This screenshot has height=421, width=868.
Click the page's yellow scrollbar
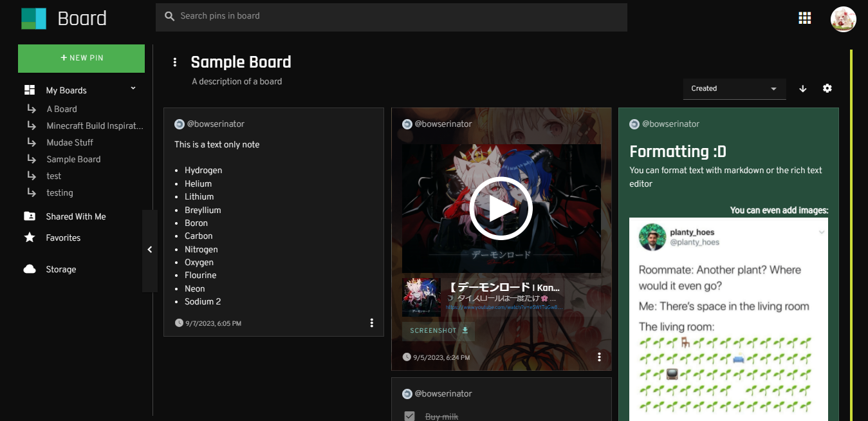pyautogui.click(x=851, y=235)
